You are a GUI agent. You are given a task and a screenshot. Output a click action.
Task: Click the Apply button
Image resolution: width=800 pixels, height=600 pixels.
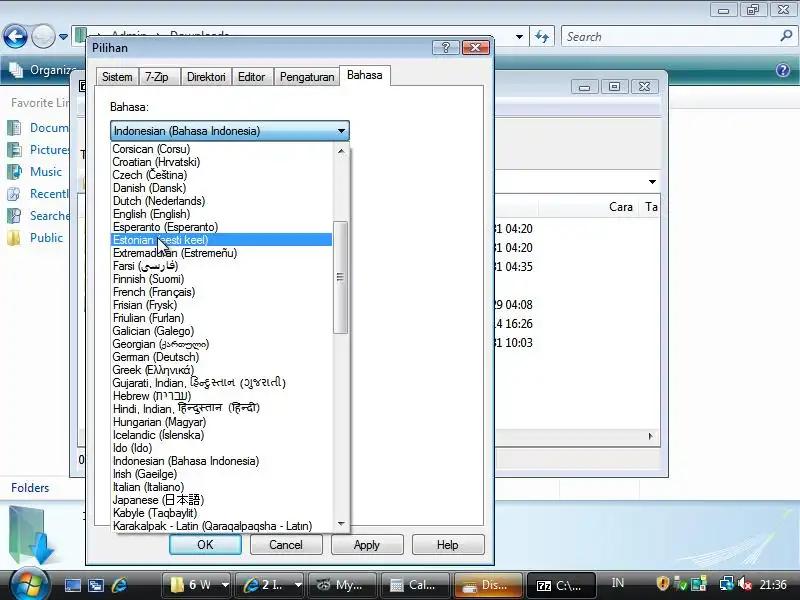[367, 545]
